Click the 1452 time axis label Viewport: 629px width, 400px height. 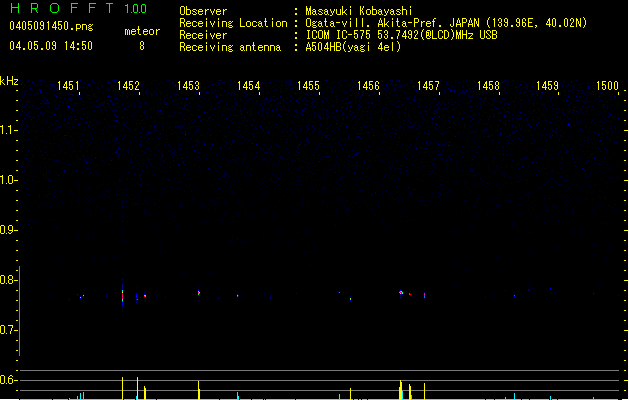pos(128,86)
